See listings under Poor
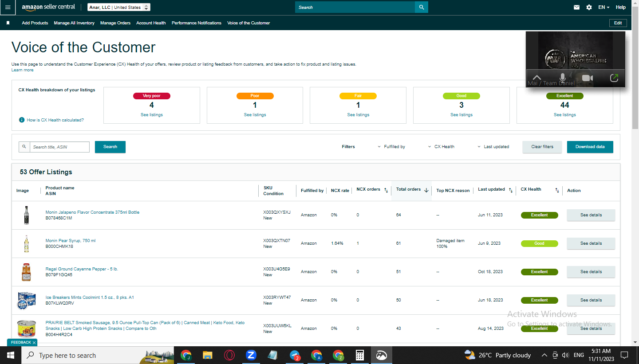This screenshot has height=364, width=639. (255, 115)
